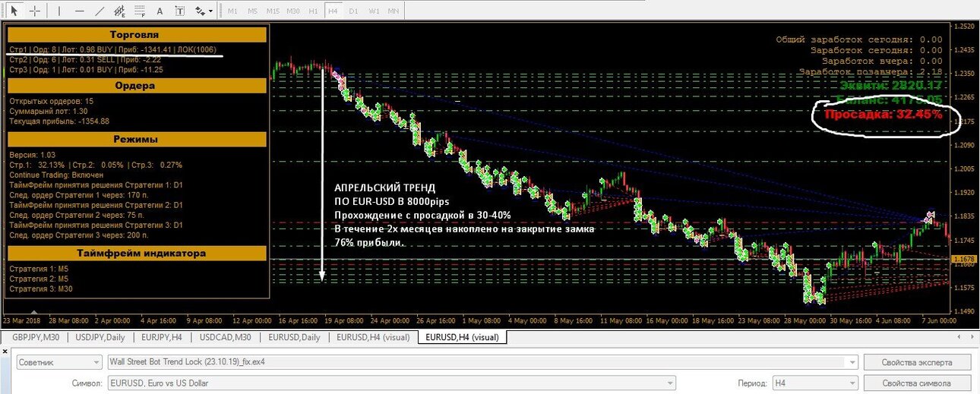This screenshot has width=980, height=394.
Task: Switch chart to M15 timeframe
Action: click(x=273, y=11)
